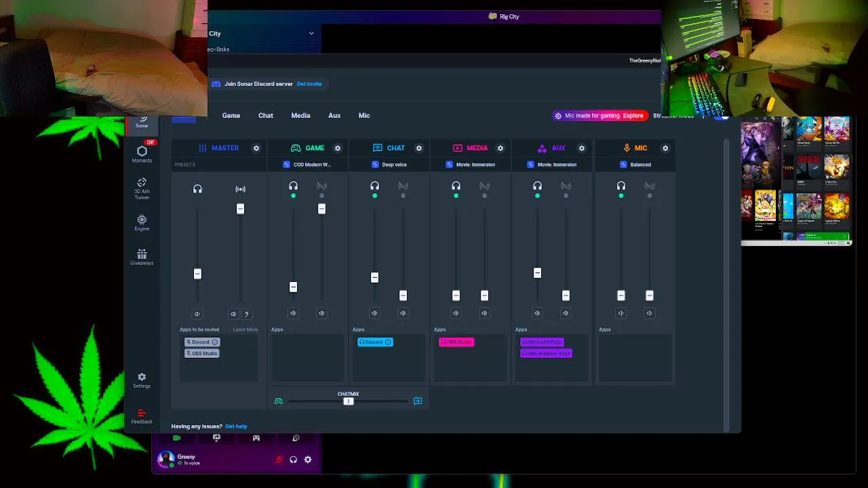Mute the MIC headphone speaker icon
The height and width of the screenshot is (488, 868).
pyautogui.click(x=621, y=313)
